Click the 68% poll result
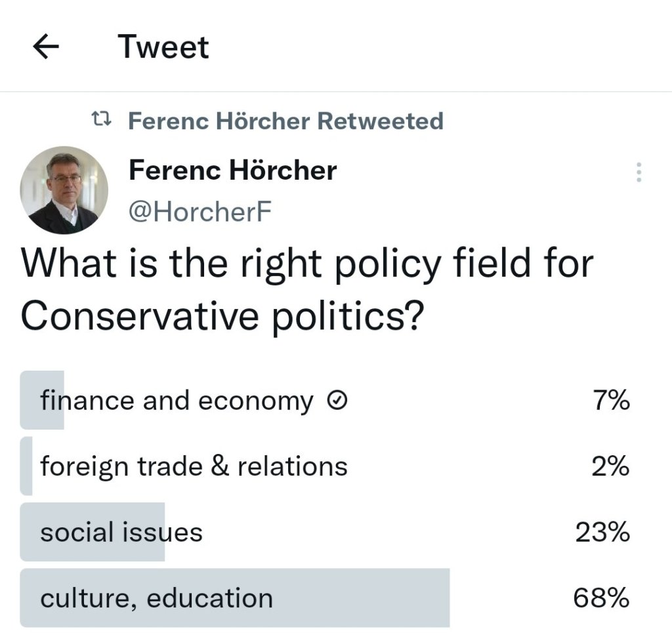Image resolution: width=672 pixels, height=633 pixels. pos(601,598)
